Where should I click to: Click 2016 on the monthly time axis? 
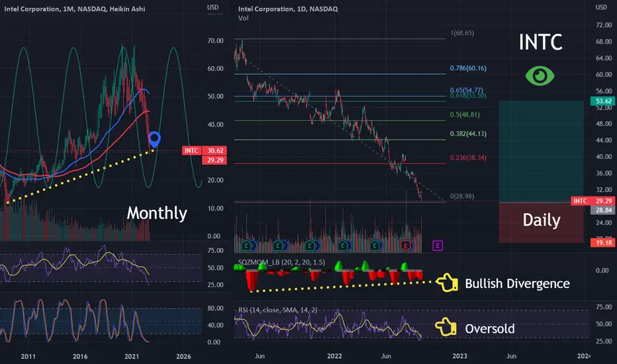click(80, 357)
